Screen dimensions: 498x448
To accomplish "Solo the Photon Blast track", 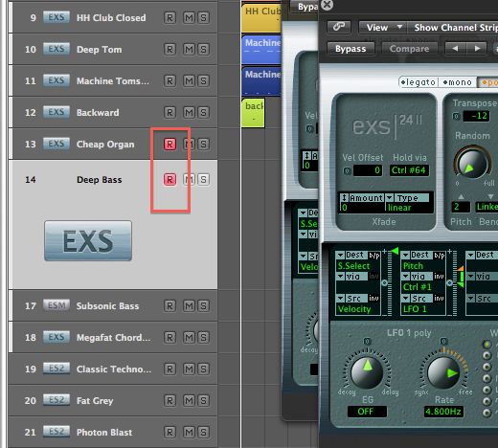I will point(203,432).
